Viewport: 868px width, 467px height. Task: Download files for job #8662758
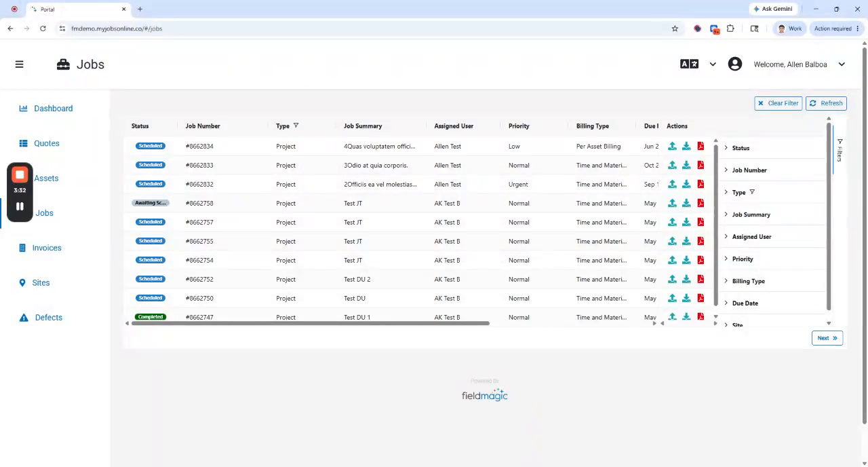(x=686, y=203)
